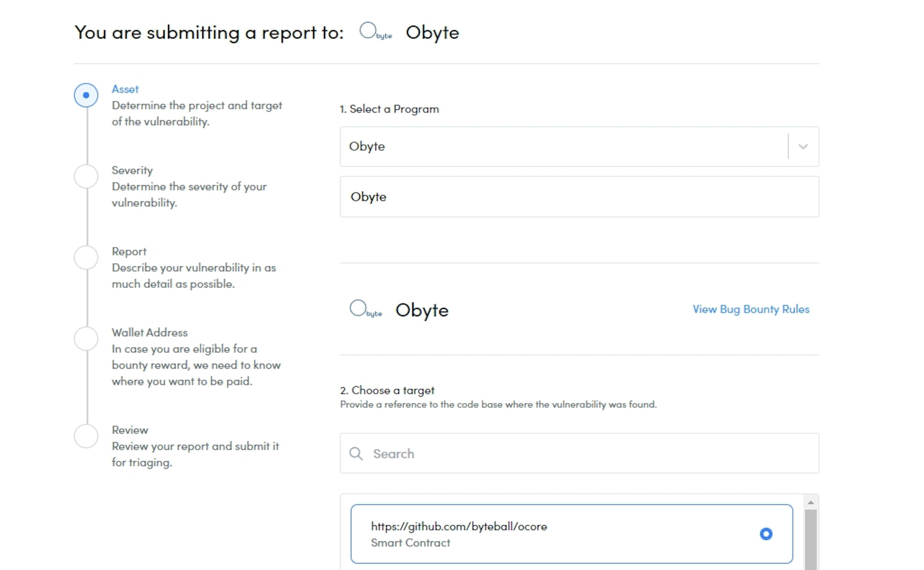Click the Wallet Address step circle
924x570 pixels.
coord(86,338)
